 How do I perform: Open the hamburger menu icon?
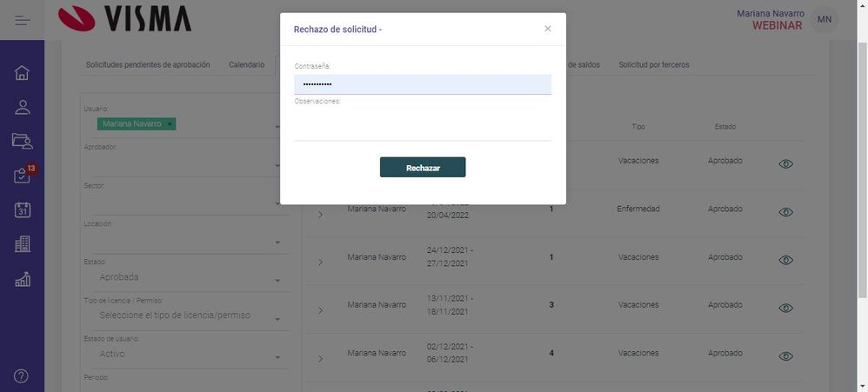(x=22, y=21)
